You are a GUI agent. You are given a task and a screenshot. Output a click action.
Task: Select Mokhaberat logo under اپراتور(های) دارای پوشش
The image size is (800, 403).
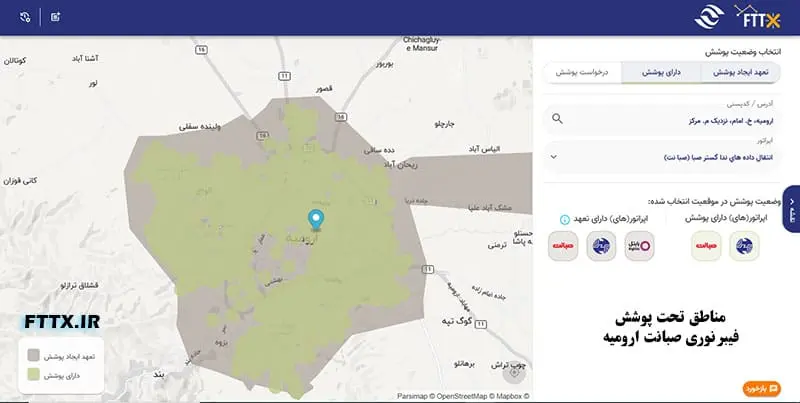point(744,246)
